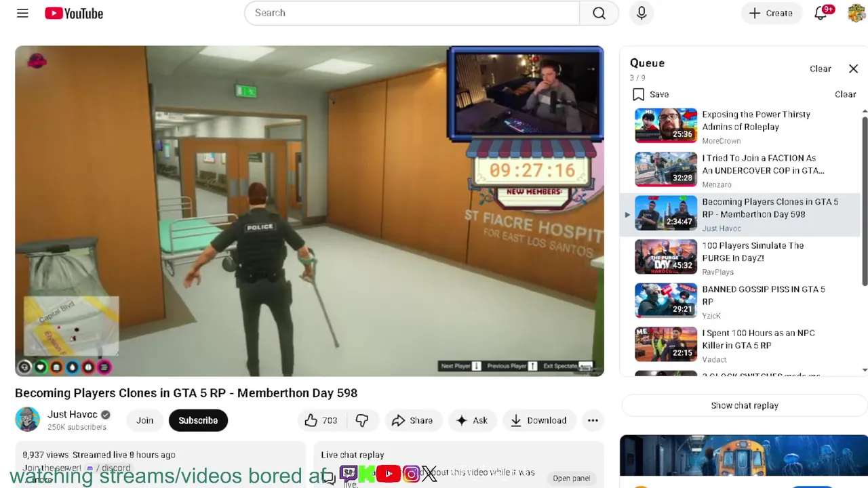Image resolution: width=868 pixels, height=488 pixels.
Task: Subscribe to Just Havoc
Action: [198, 420]
